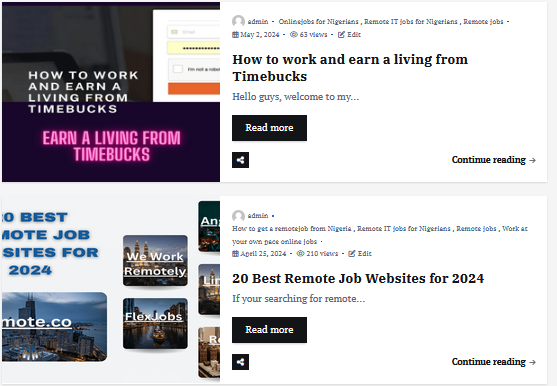Click eye icon beside 210 views
This screenshot has width=557, height=386.
[x=301, y=254]
